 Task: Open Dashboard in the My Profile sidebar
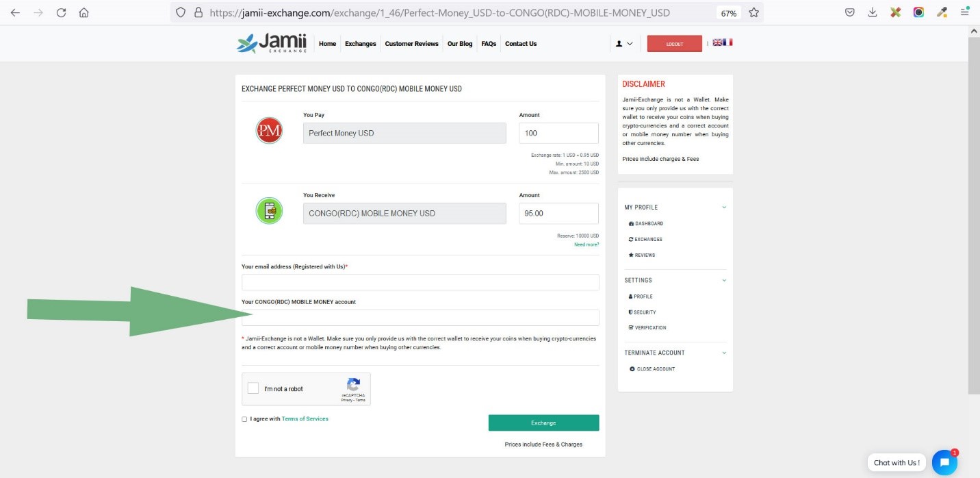point(646,224)
